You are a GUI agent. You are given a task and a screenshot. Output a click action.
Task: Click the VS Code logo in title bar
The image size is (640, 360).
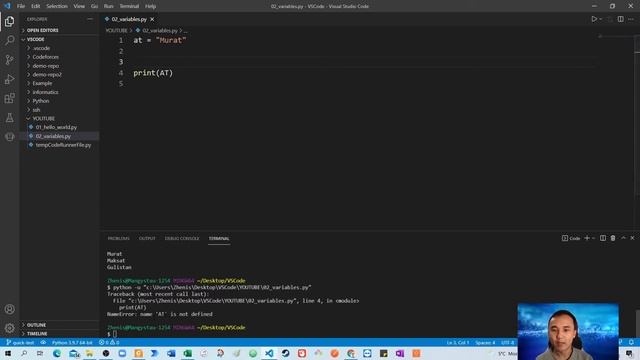(x=7, y=6)
